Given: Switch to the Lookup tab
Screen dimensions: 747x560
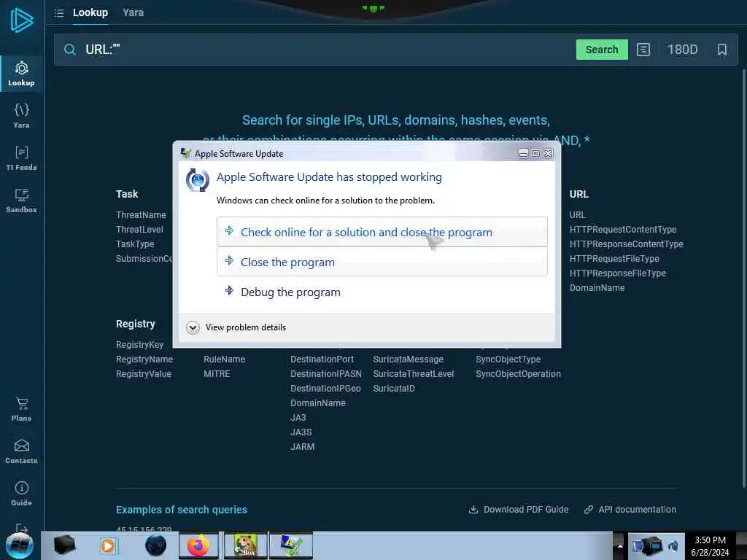Looking at the screenshot, I should (x=90, y=13).
